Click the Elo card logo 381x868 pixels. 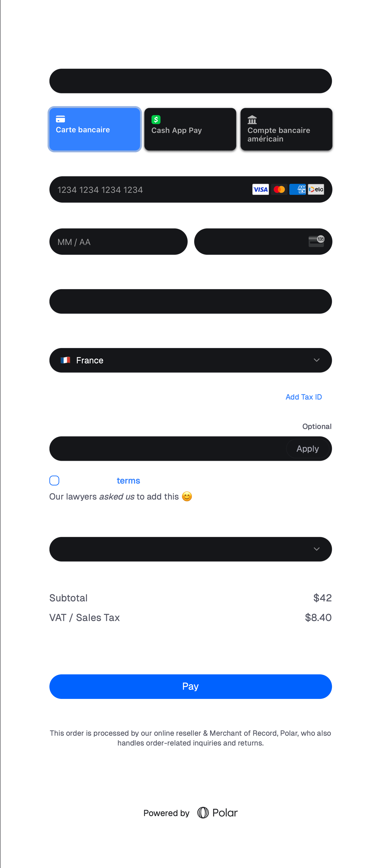point(316,189)
